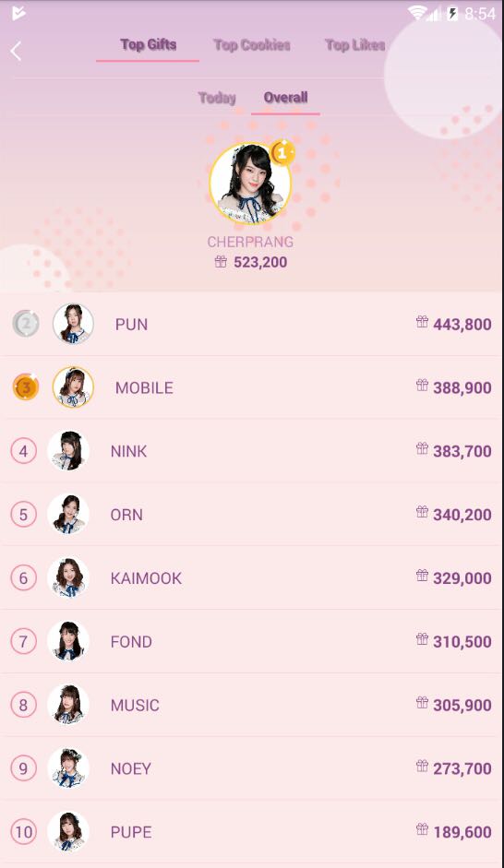Screen dimensions: 504x868
Task: Switch to the Top Cookies tab
Action: [252, 45]
